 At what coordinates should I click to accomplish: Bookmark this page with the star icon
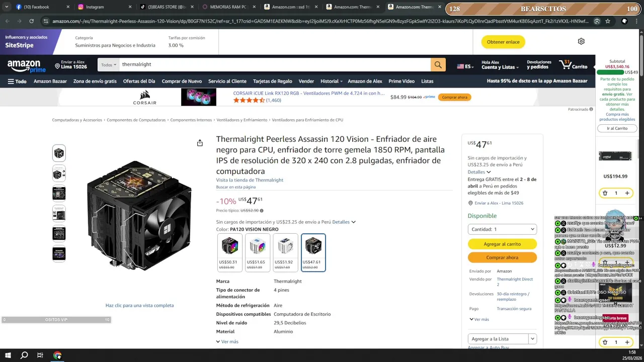coord(608,21)
